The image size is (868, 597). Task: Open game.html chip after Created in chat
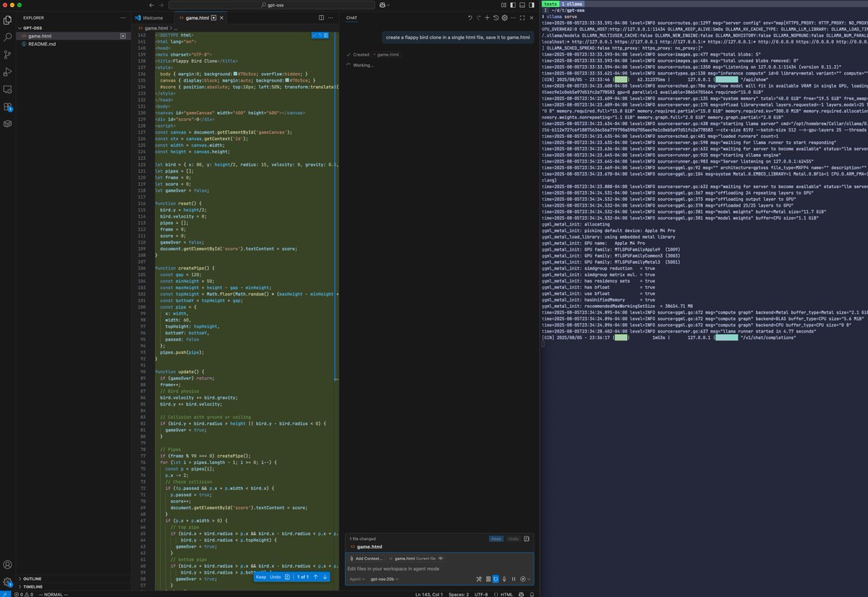point(387,54)
